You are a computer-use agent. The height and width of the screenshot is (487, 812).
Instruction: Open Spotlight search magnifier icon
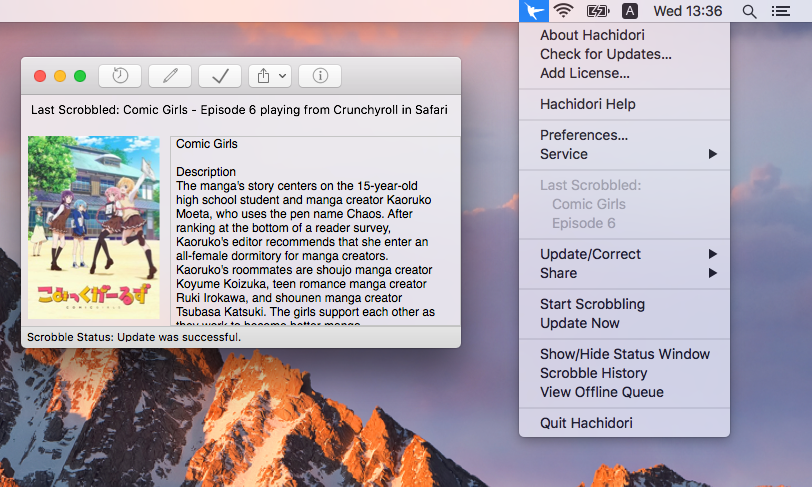point(749,11)
